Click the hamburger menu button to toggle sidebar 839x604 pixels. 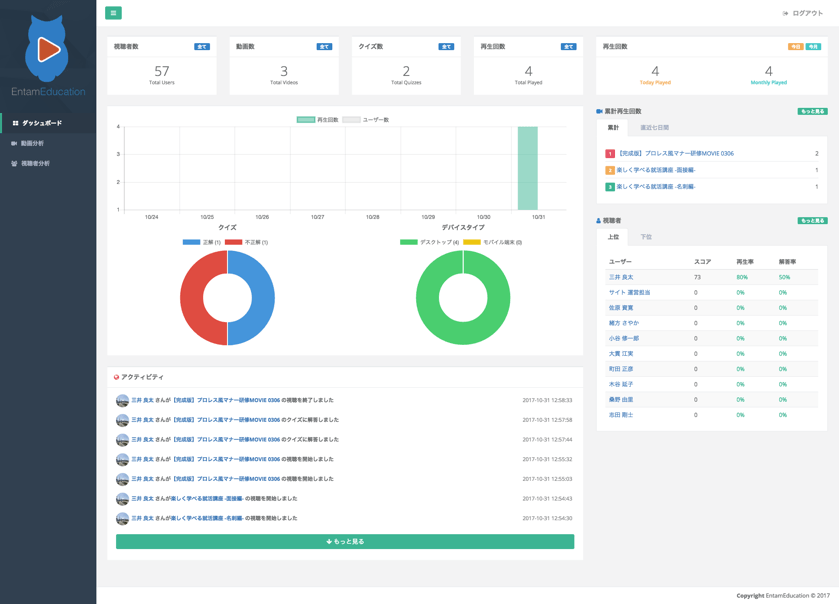coord(113,13)
